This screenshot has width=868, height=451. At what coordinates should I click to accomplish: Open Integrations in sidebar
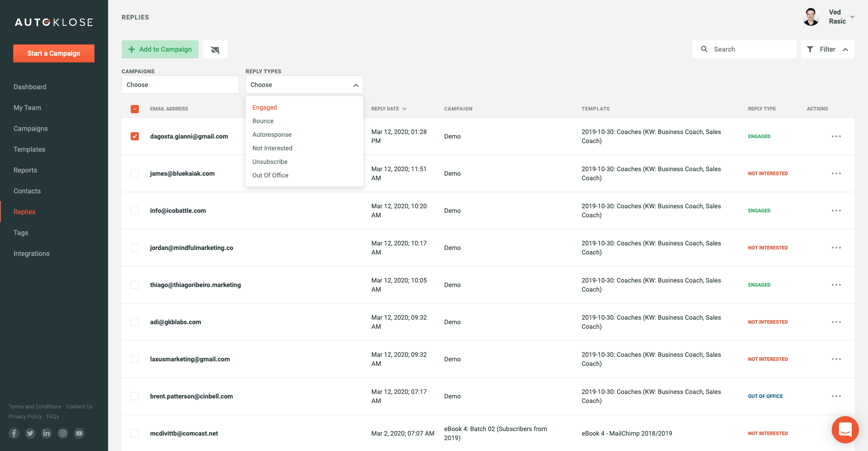(x=32, y=254)
